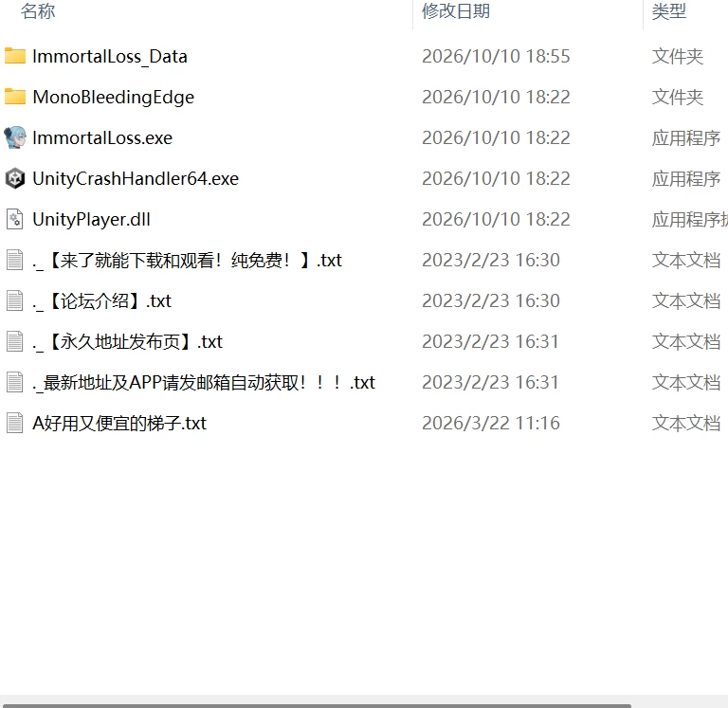Image resolution: width=728 pixels, height=708 pixels.
Task: Click the MonoBleedingEdge folder icon
Action: click(x=15, y=97)
